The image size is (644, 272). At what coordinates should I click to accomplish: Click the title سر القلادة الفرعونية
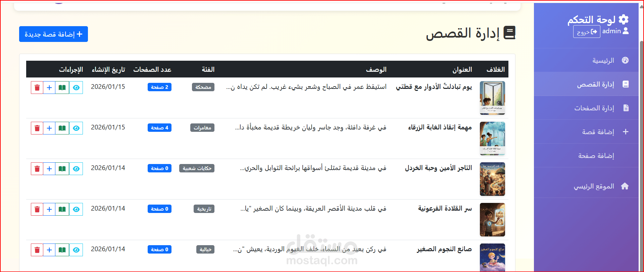(x=445, y=209)
